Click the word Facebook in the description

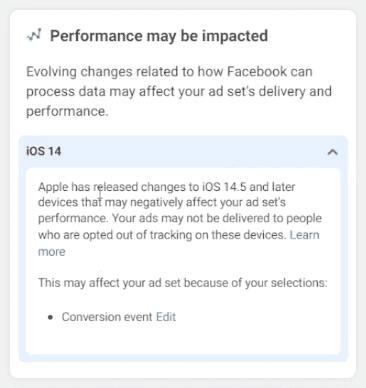257,71
